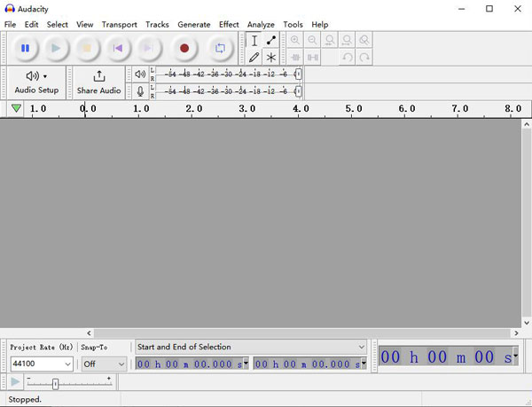This screenshot has height=407, width=532.
Task: Open selection end time format arrow
Action: [364, 363]
